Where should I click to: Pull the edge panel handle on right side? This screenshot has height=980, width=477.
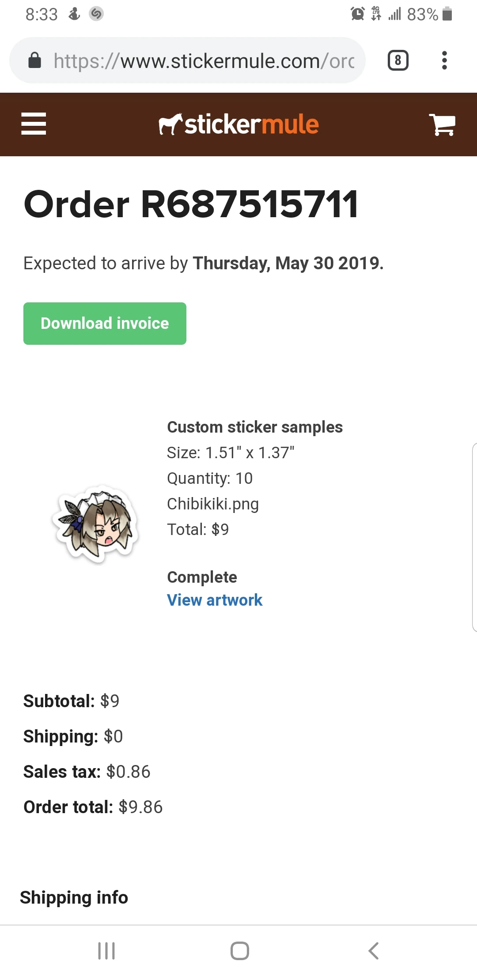pyautogui.click(x=474, y=537)
